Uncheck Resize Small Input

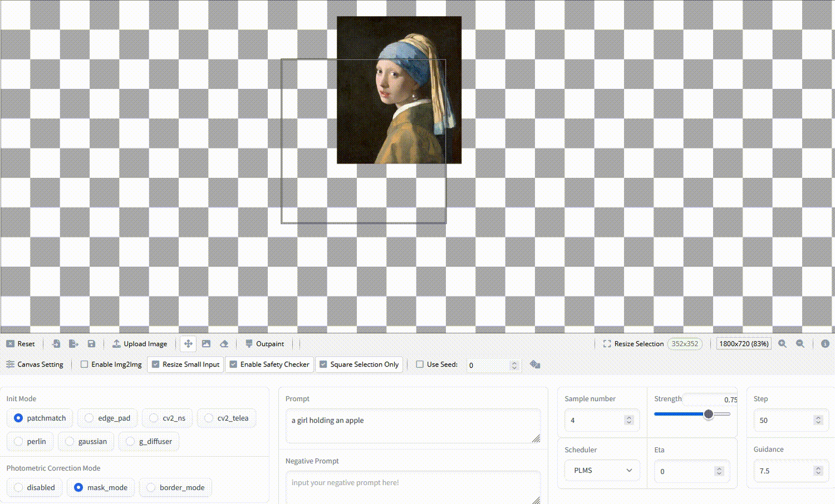pyautogui.click(x=156, y=364)
